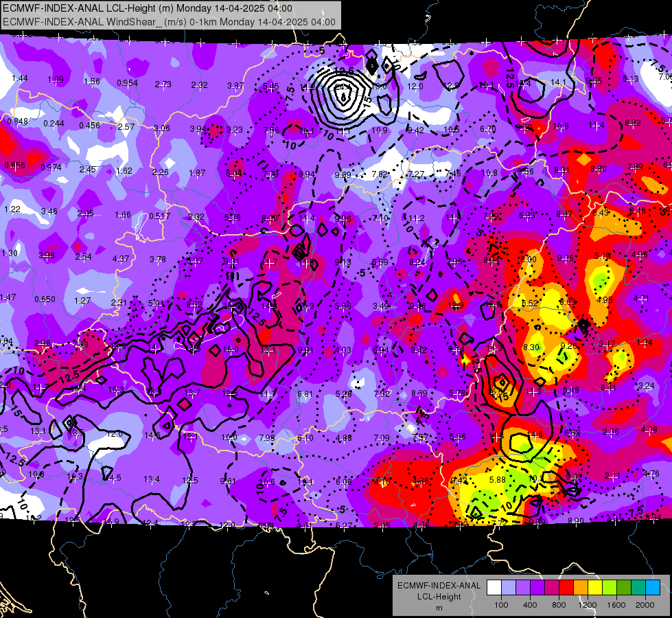Click the sky-blue legend swatch
The height and width of the screenshot is (618, 672).
tap(652, 588)
